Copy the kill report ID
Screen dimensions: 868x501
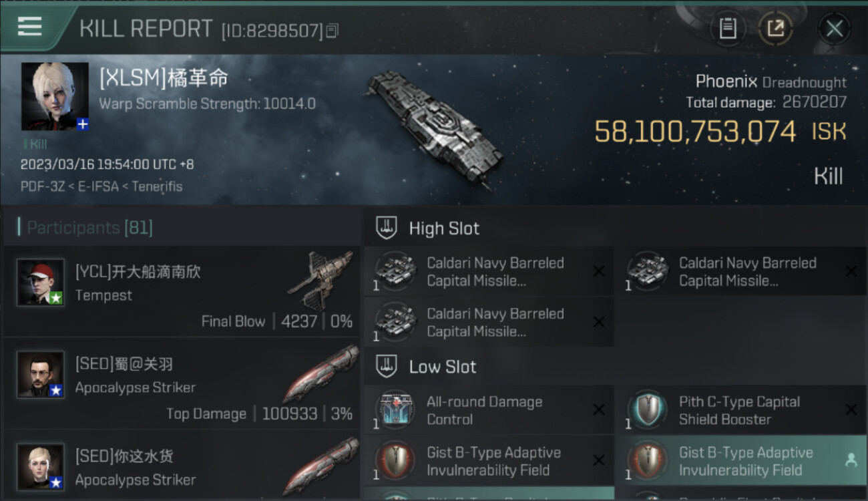coord(332,30)
